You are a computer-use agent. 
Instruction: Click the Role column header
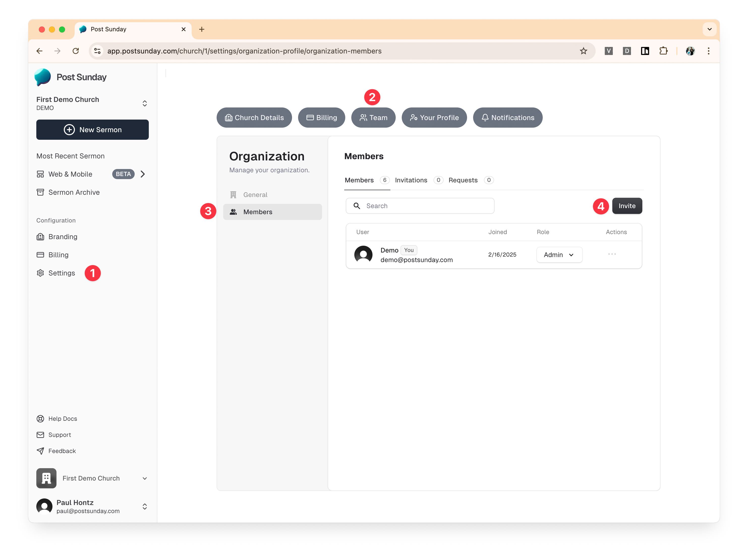[x=543, y=232]
